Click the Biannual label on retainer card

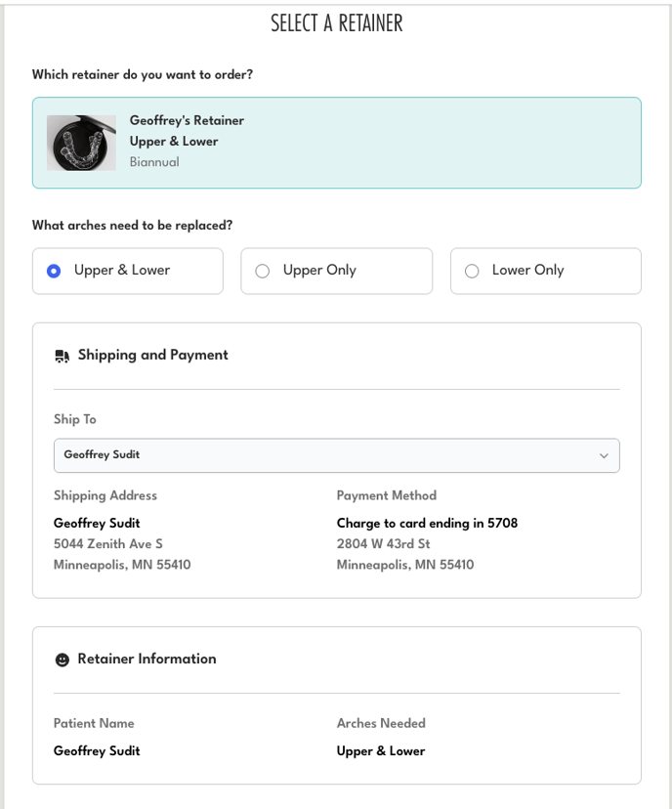[154, 162]
